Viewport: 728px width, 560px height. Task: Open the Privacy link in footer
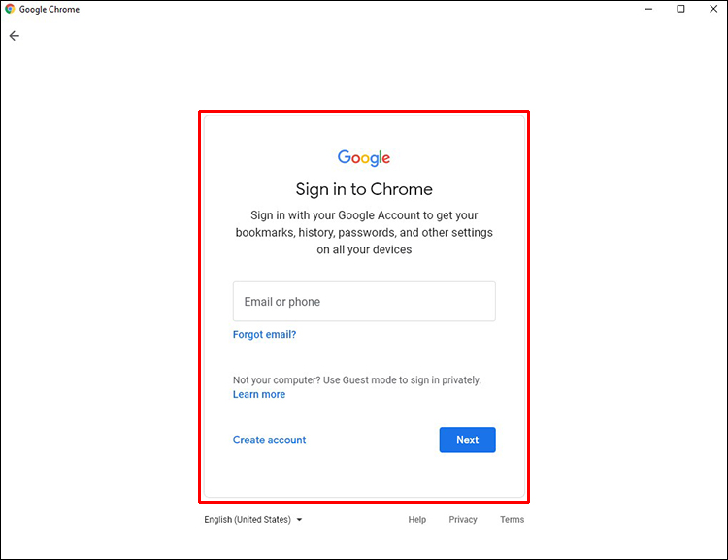pyautogui.click(x=463, y=520)
